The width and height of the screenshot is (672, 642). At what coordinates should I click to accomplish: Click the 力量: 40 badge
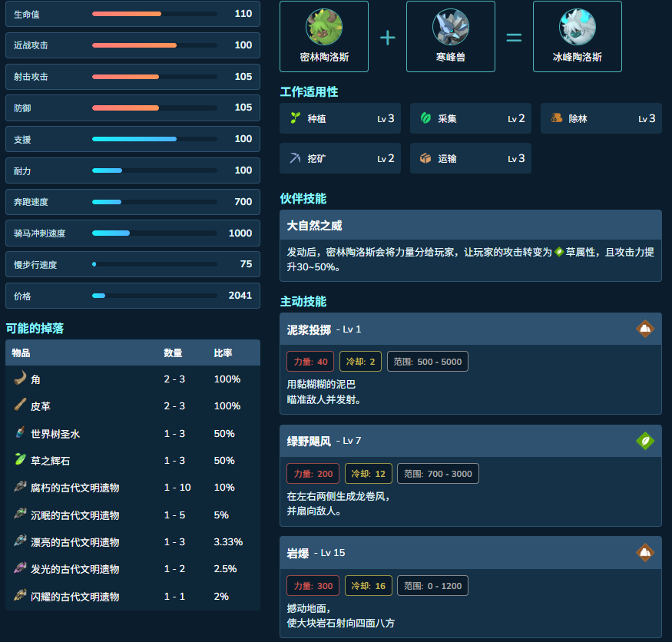[310, 362]
